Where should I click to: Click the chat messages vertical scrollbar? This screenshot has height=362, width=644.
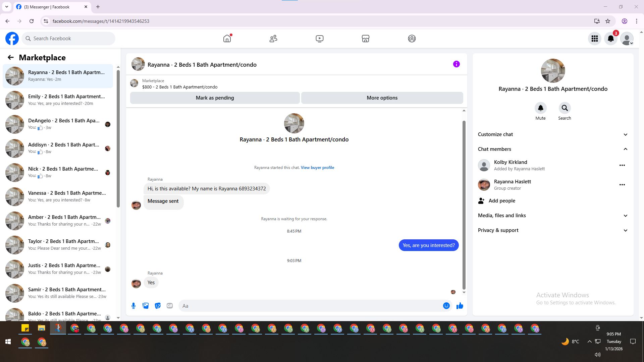point(464,204)
